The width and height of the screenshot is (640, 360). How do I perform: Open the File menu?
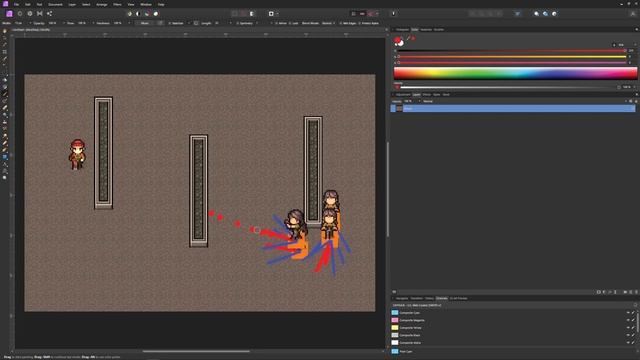coord(16,4)
